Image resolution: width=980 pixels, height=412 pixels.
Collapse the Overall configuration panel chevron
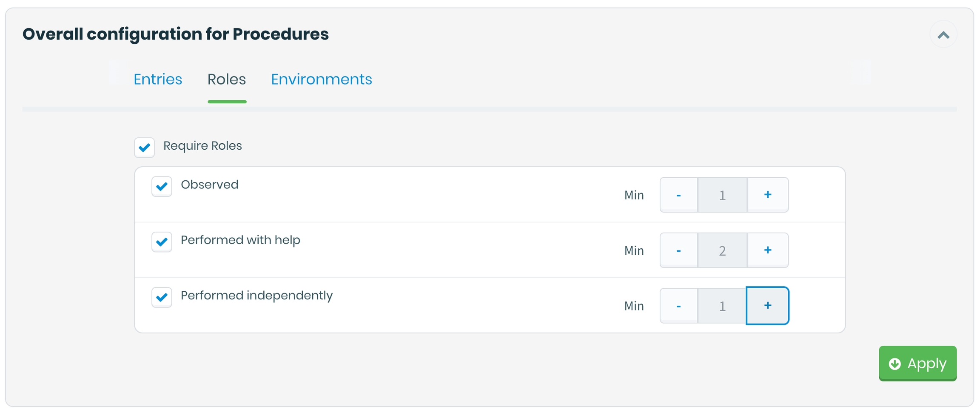(943, 35)
